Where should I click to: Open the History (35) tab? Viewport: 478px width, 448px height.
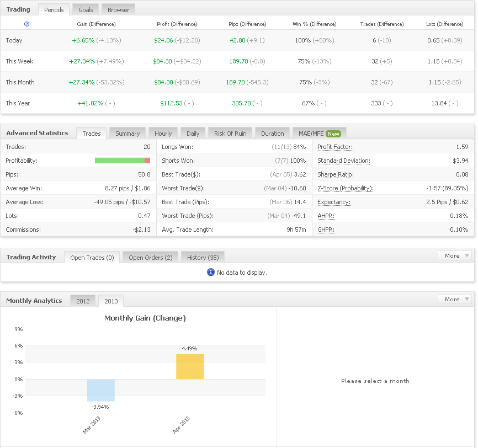click(x=203, y=258)
